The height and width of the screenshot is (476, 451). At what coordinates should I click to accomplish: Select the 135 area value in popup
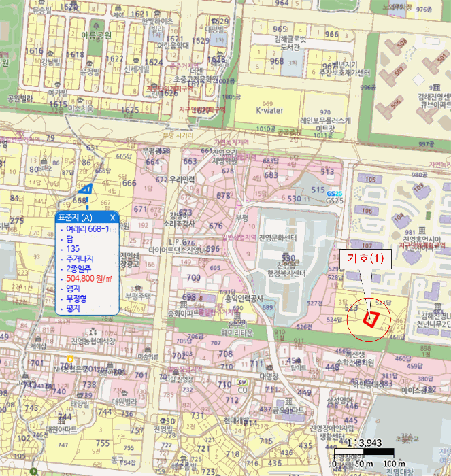tap(73, 249)
